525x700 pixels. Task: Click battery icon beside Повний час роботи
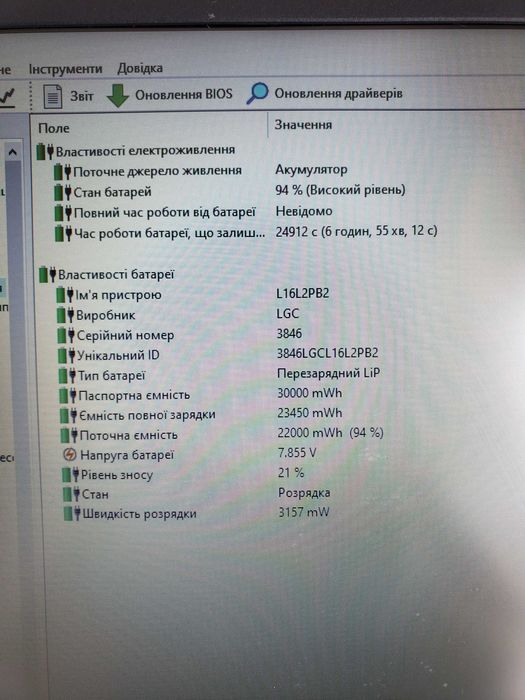point(63,213)
